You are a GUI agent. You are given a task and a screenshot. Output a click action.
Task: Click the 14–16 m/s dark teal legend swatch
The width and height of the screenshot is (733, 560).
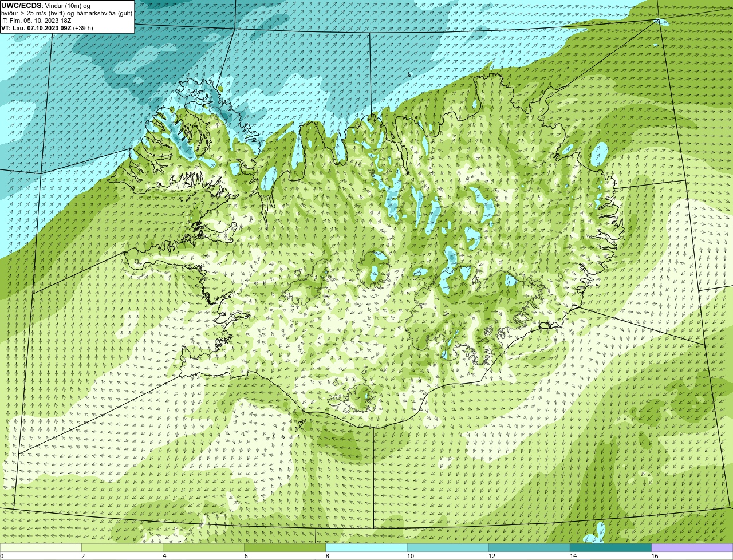point(610,547)
